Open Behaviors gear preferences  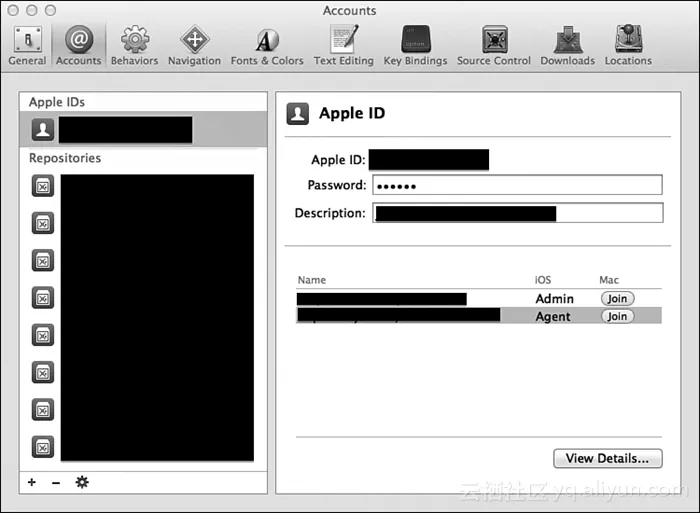click(x=134, y=46)
